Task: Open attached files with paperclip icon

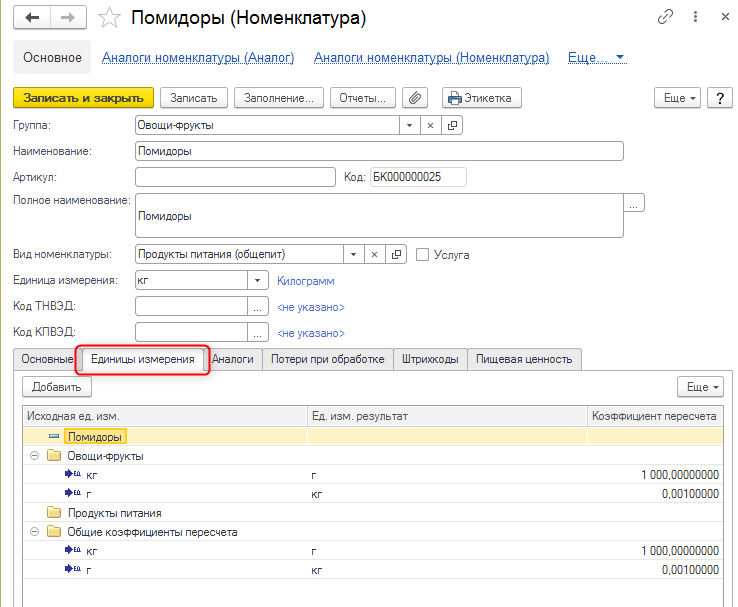Action: tap(414, 98)
